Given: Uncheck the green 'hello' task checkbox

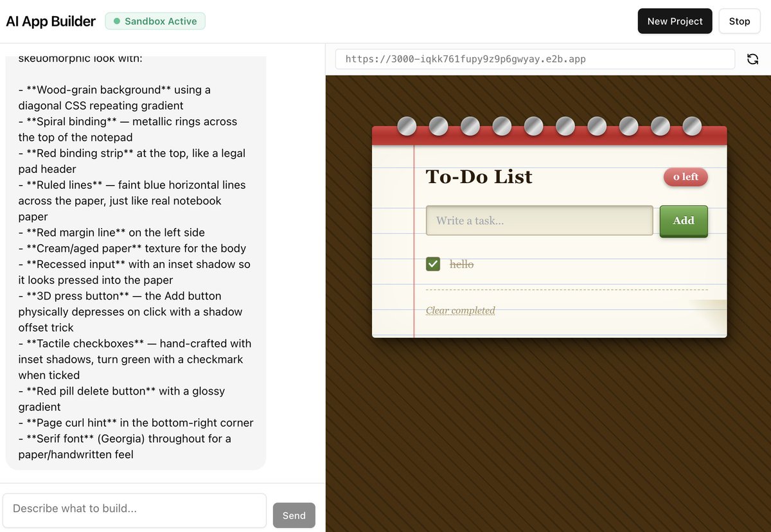Looking at the screenshot, I should pos(433,264).
